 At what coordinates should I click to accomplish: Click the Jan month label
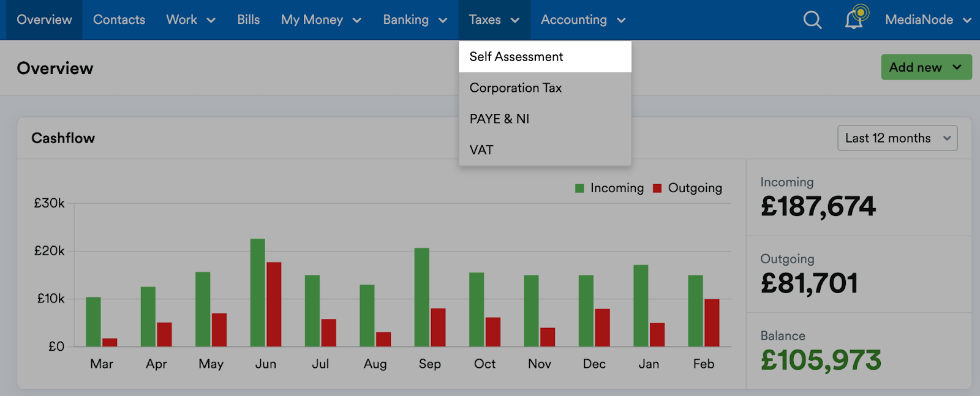point(649,364)
